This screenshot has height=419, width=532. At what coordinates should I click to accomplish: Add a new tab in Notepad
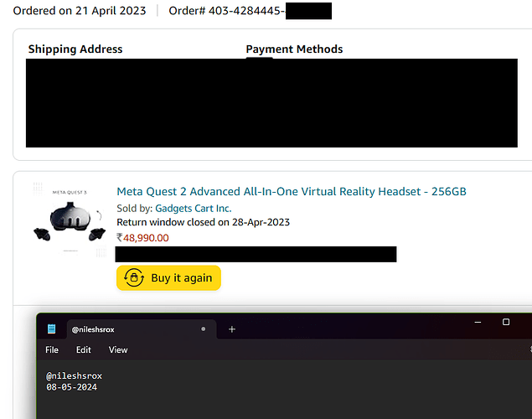(232, 329)
